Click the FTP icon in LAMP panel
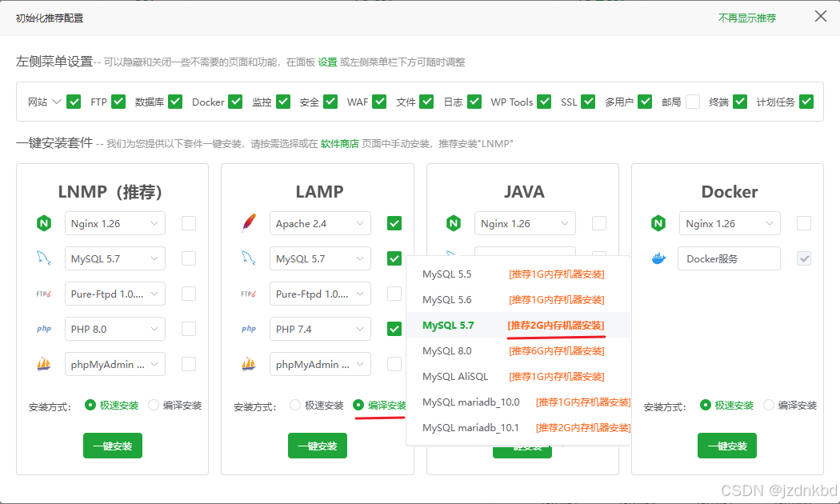 (249, 294)
